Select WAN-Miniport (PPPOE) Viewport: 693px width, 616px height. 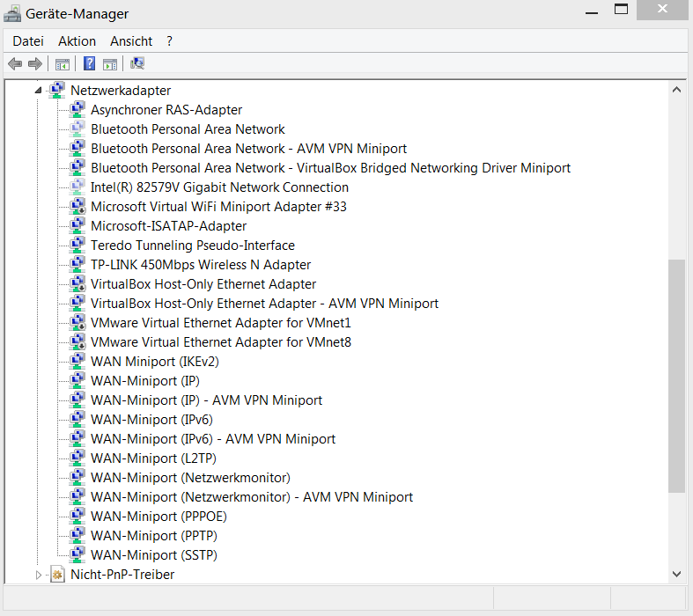(159, 517)
